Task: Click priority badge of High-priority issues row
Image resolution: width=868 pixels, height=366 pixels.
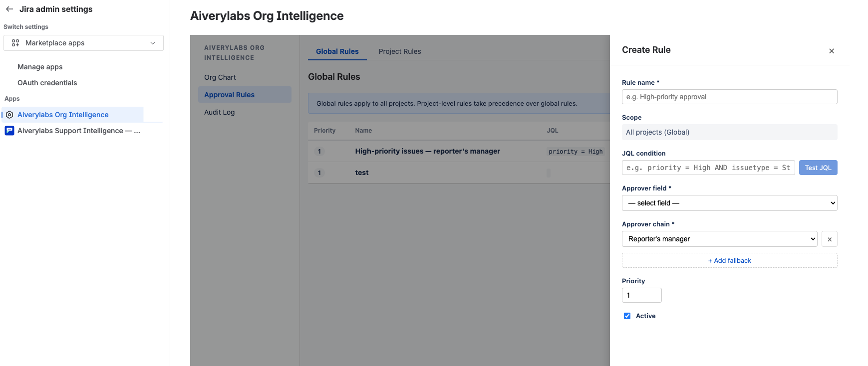Action: (x=319, y=151)
